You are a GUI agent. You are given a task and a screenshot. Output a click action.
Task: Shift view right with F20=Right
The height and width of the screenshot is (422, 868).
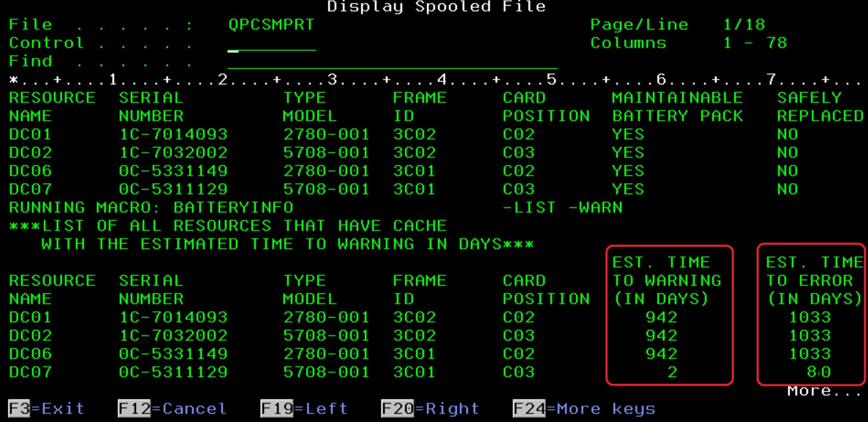[430, 409]
